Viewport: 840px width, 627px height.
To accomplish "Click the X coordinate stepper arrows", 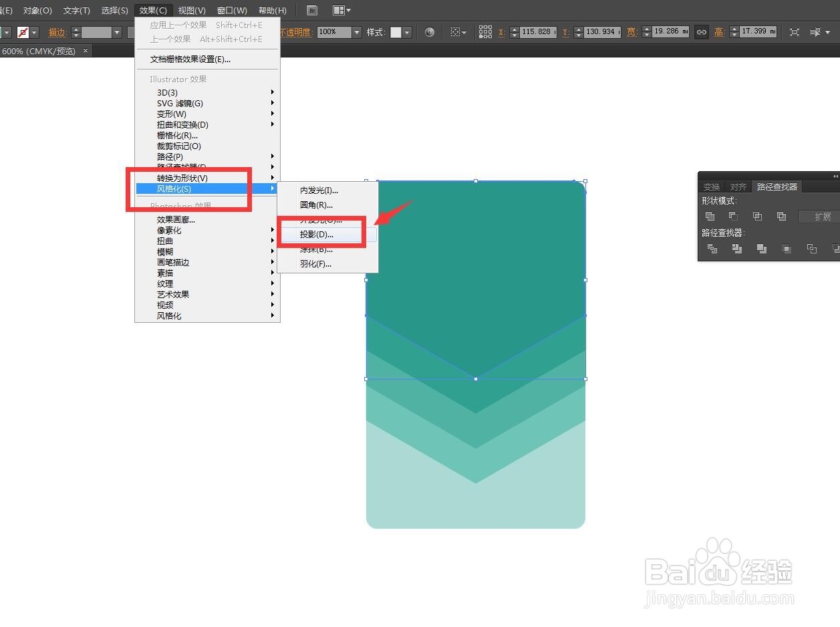I will pos(514,32).
